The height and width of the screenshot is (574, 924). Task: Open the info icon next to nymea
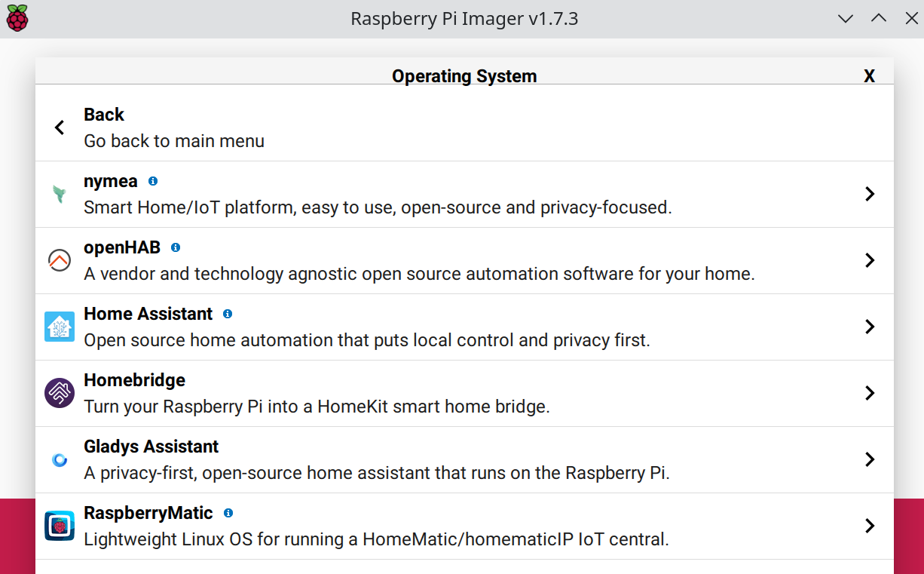[x=153, y=181]
